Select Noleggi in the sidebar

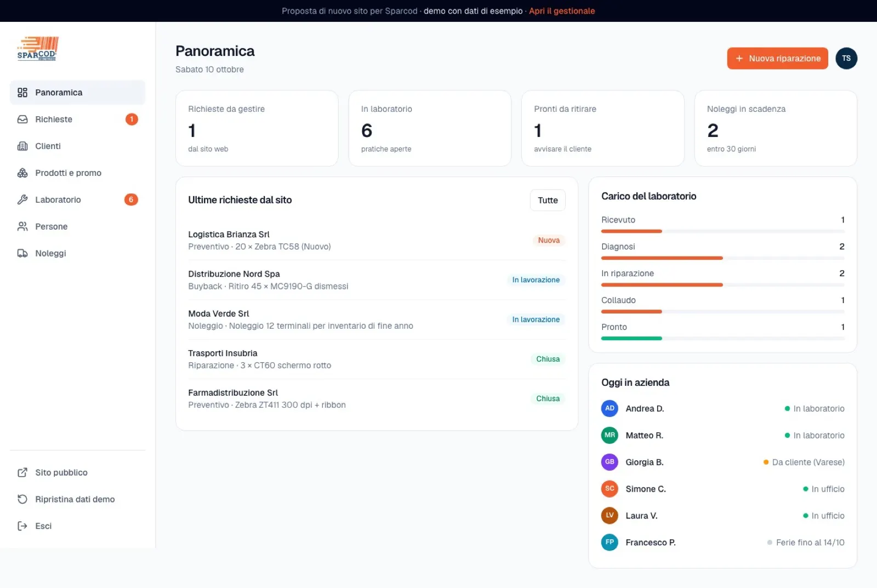point(77,253)
